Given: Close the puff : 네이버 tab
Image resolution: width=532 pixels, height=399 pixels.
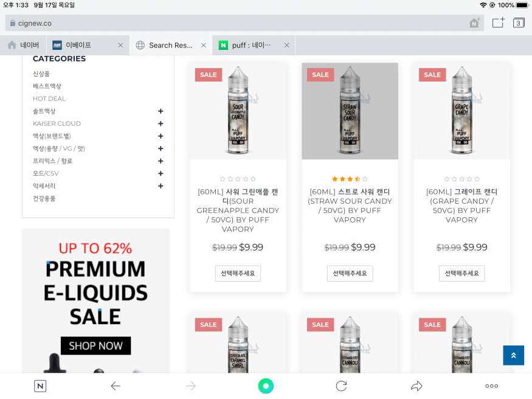Looking at the screenshot, I should coord(287,45).
